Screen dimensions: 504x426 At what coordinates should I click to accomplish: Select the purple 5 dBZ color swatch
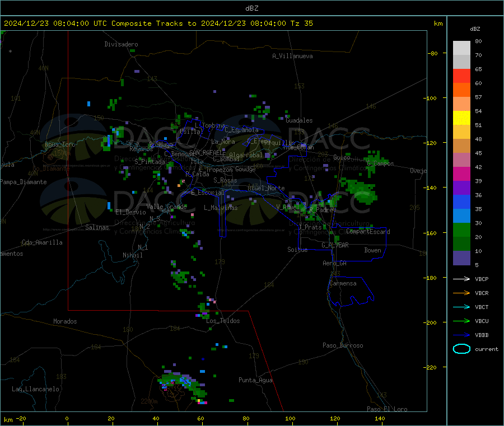(x=461, y=258)
